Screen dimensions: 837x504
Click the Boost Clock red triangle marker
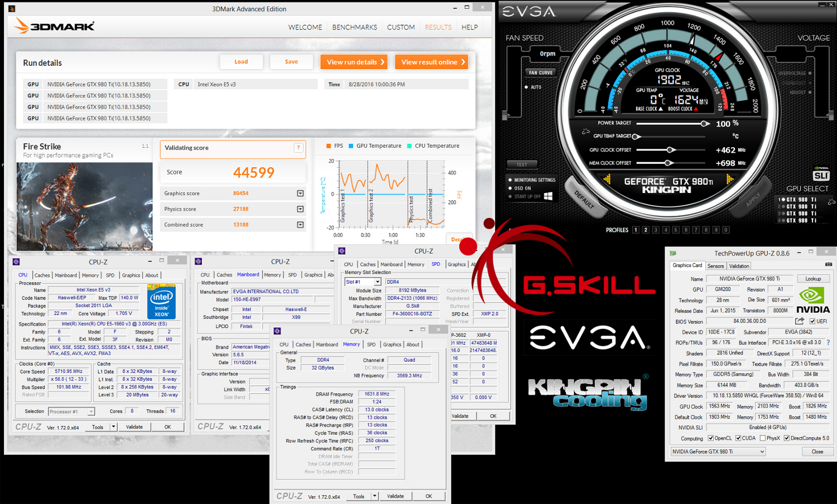[x=696, y=109]
